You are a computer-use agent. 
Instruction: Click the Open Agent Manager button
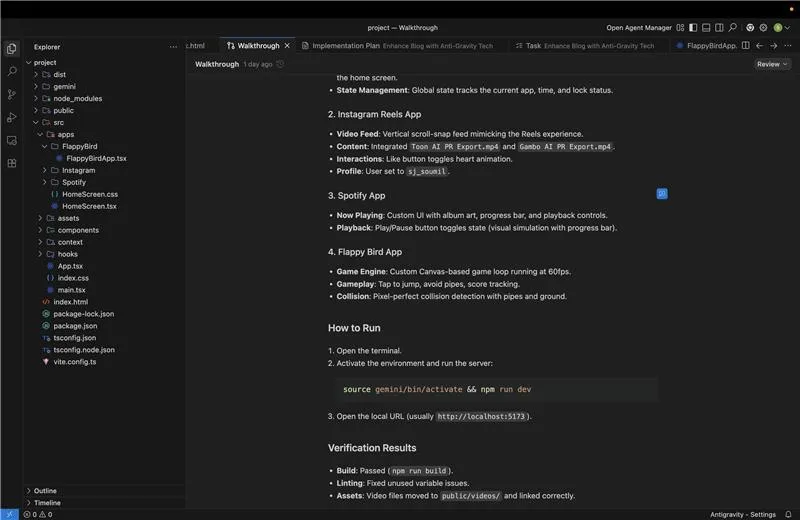coord(639,28)
